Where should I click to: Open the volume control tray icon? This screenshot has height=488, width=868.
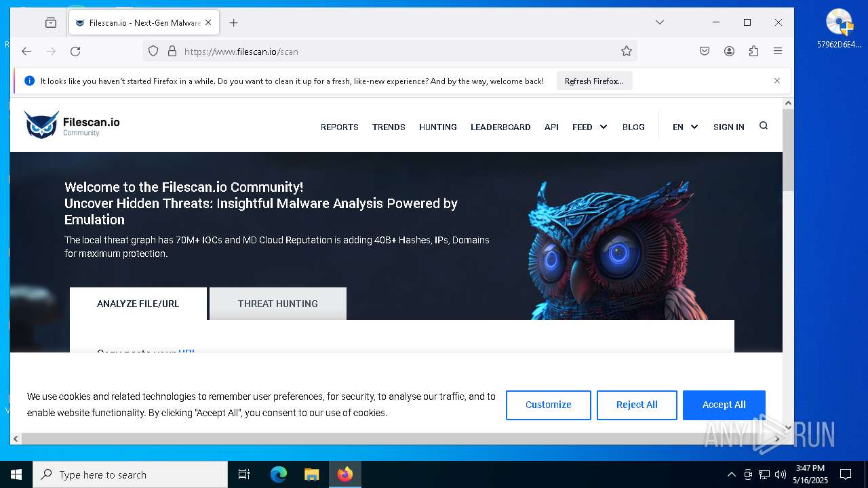(781, 474)
